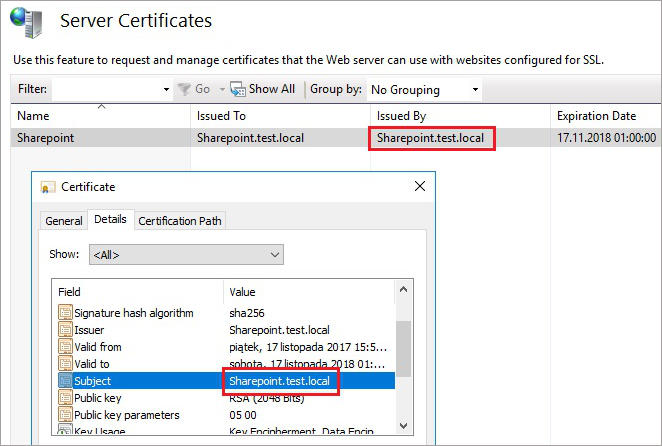This screenshot has width=662, height=446.
Task: Click the details list scrollbar thumb
Action: pos(404,349)
